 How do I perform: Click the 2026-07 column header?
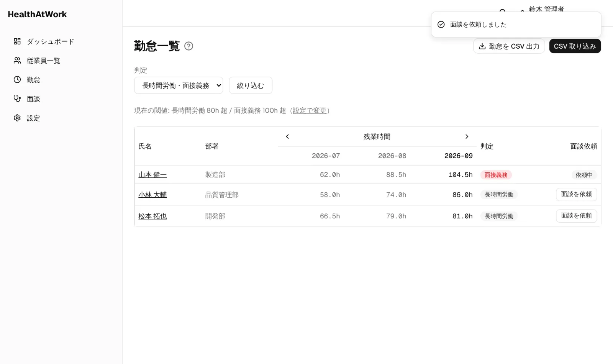point(326,156)
